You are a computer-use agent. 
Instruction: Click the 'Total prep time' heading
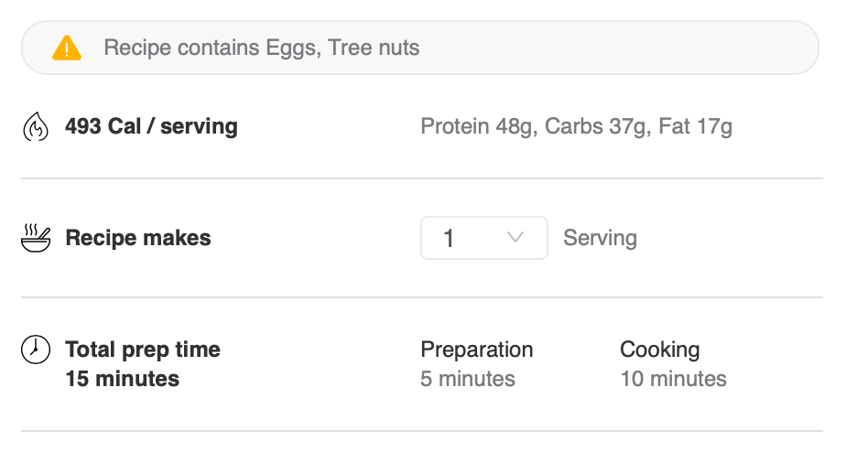point(143,350)
